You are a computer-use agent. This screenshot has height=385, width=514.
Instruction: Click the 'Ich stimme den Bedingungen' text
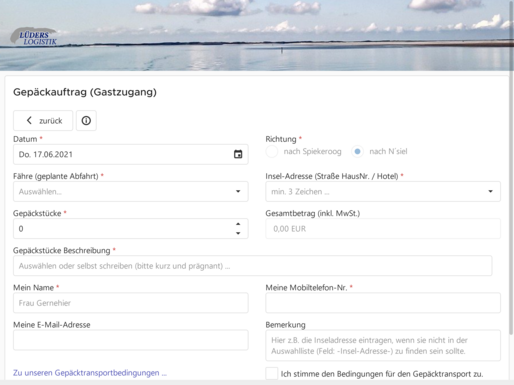coord(382,374)
